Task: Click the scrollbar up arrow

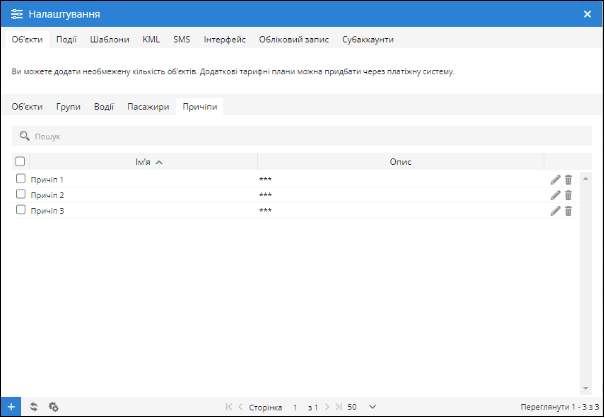Action: pyautogui.click(x=586, y=179)
